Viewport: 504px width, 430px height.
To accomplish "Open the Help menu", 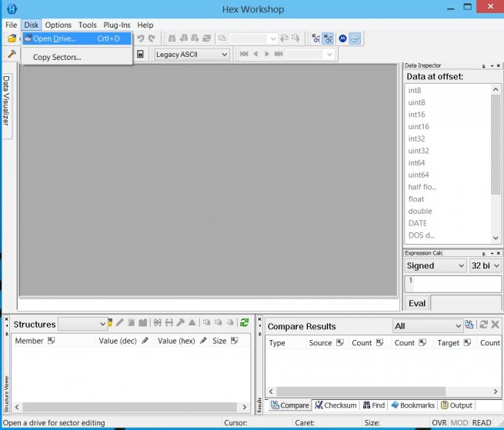I will 145,25.
